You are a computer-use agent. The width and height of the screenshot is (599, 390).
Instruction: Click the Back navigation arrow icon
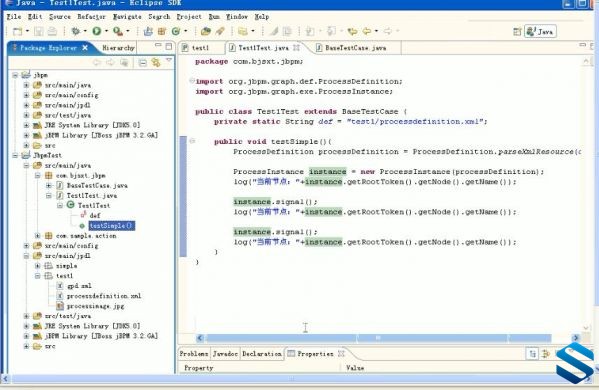pyautogui.click(x=367, y=31)
